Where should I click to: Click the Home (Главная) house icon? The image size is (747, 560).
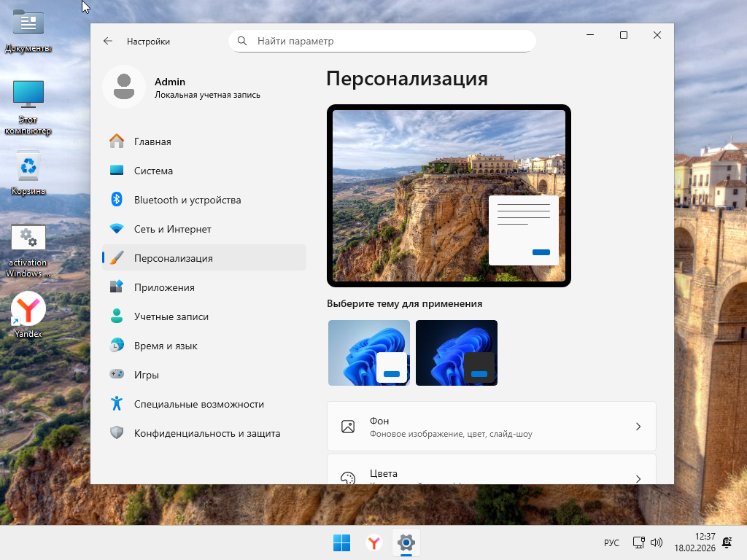[117, 141]
